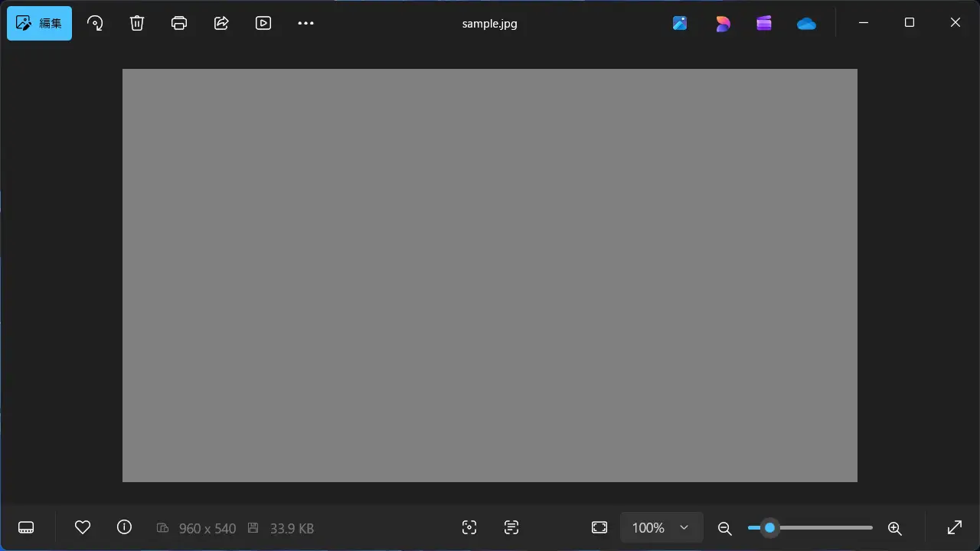Fit image to window with the fit icon
The height and width of the screenshot is (551, 980).
tap(599, 527)
